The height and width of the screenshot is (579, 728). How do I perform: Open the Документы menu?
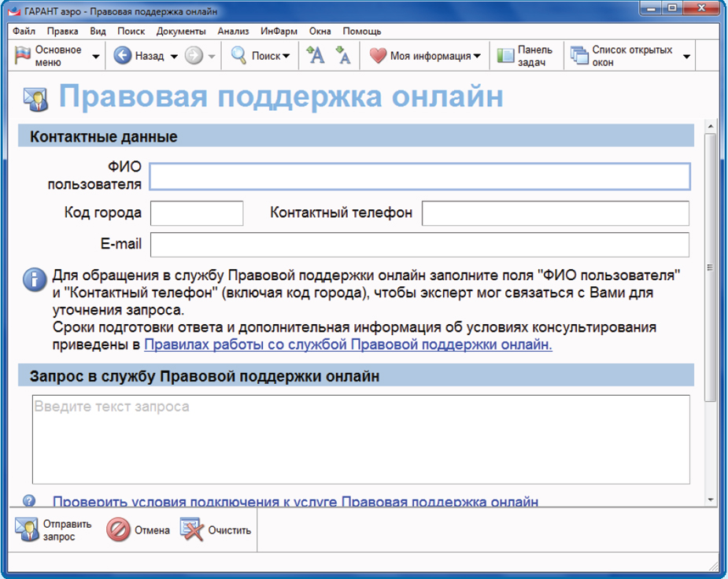pyautogui.click(x=180, y=31)
